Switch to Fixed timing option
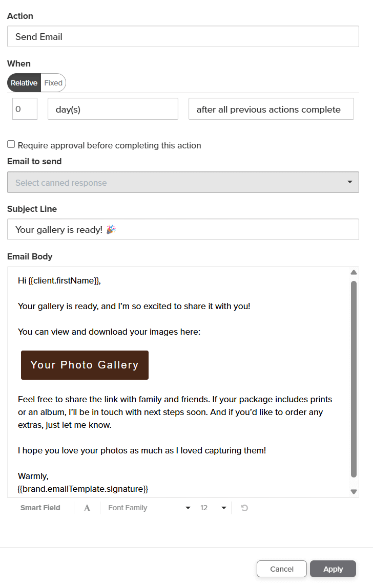The width and height of the screenshot is (373, 588). click(53, 83)
